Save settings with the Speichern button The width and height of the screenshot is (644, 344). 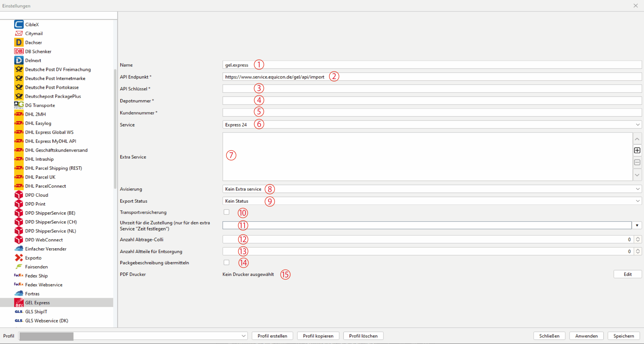(x=624, y=336)
